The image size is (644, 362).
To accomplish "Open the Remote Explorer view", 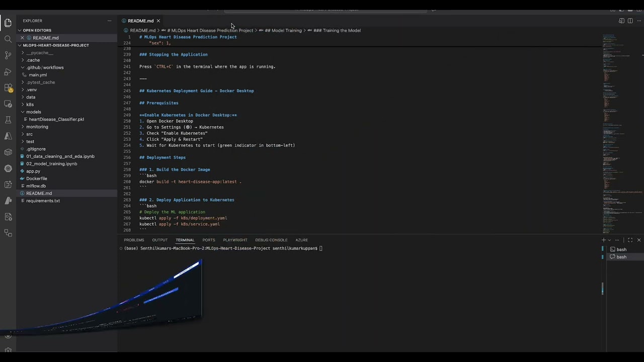I will [8, 104].
